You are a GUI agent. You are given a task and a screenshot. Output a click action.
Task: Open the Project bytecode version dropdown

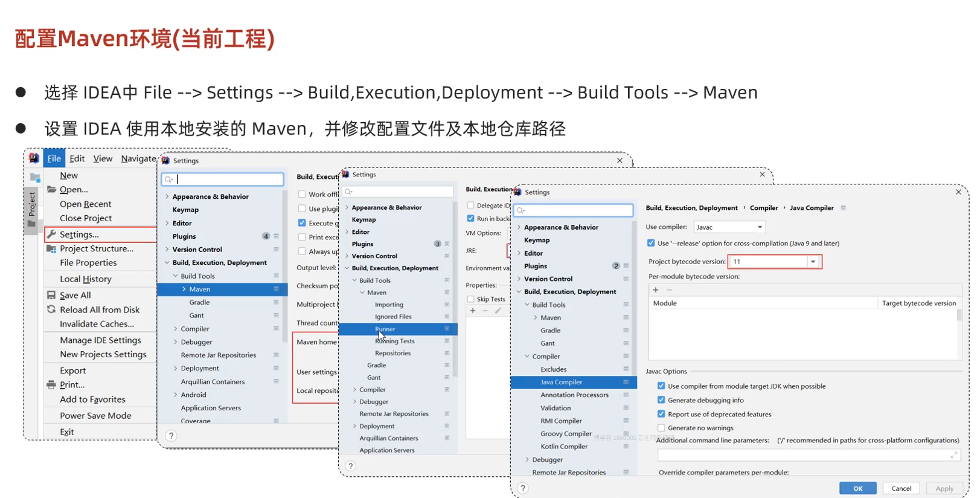[x=813, y=262]
